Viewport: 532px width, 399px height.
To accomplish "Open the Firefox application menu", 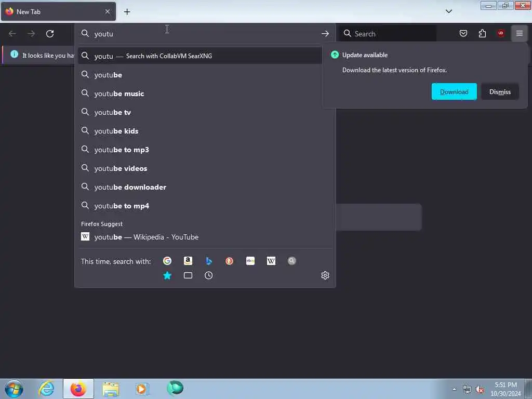I will coord(520,33).
